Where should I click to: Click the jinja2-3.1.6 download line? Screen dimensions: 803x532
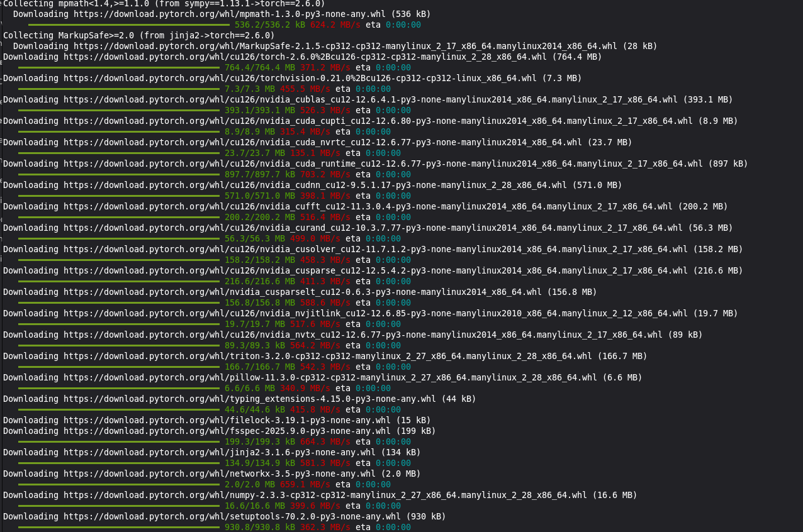(x=212, y=452)
